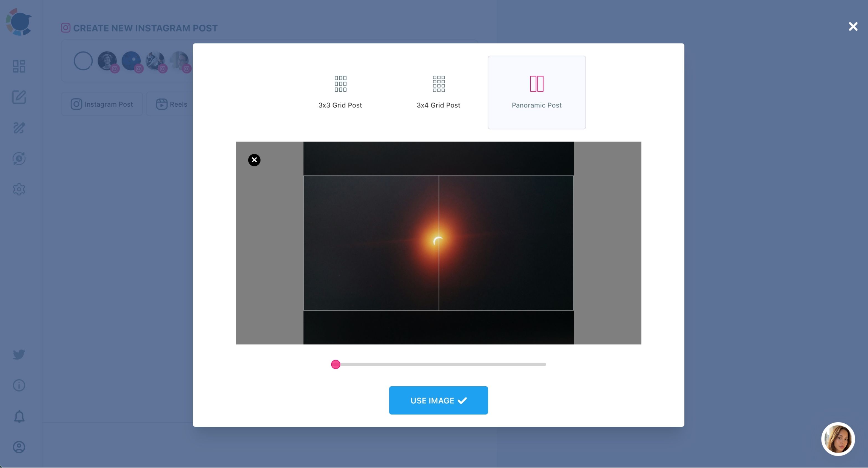Click the app logo at top left

point(19,22)
